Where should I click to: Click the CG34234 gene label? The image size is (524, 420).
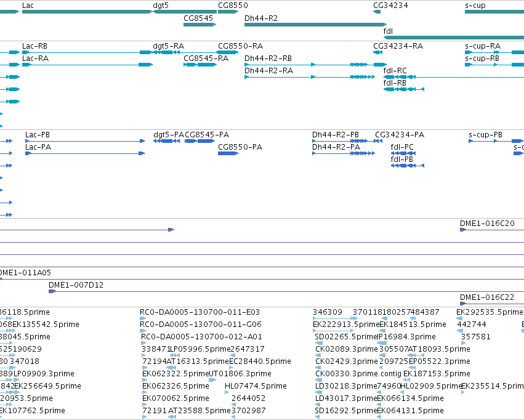(390, 6)
